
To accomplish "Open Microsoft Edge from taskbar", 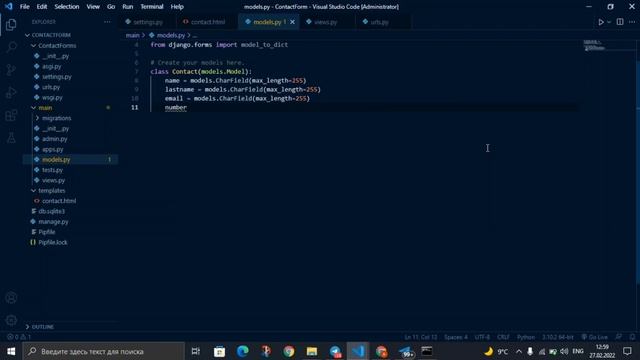I will [242, 351].
